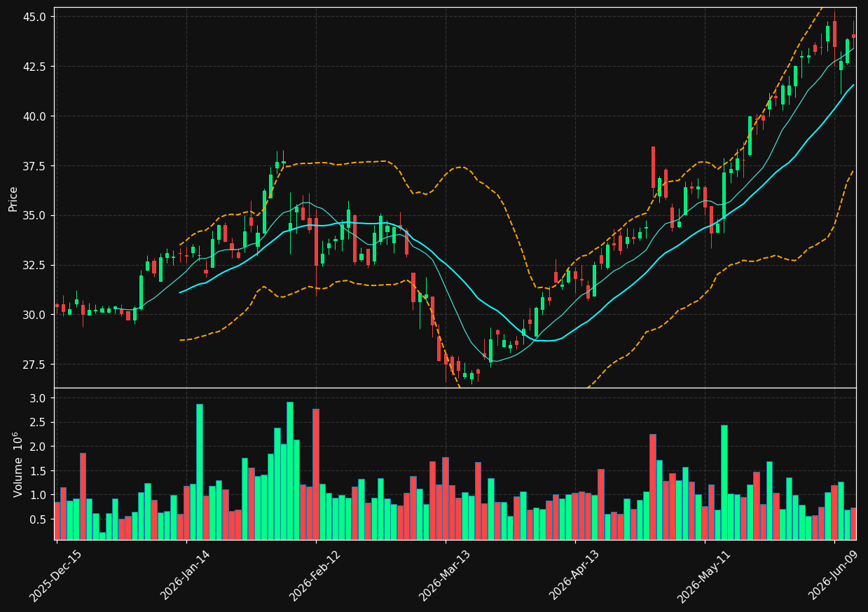Click the 32.5 price axis label
868x612 pixels.
35,265
